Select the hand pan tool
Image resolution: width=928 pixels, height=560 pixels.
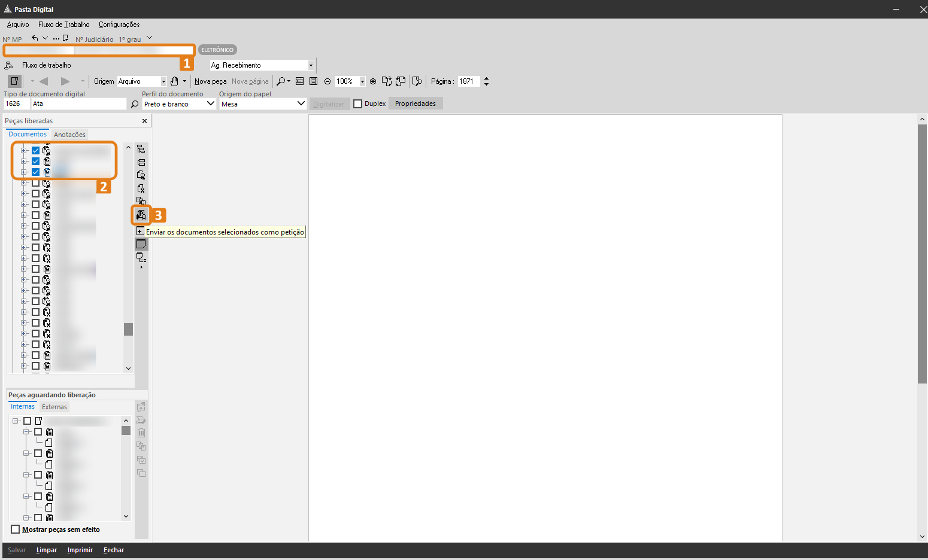pos(174,81)
